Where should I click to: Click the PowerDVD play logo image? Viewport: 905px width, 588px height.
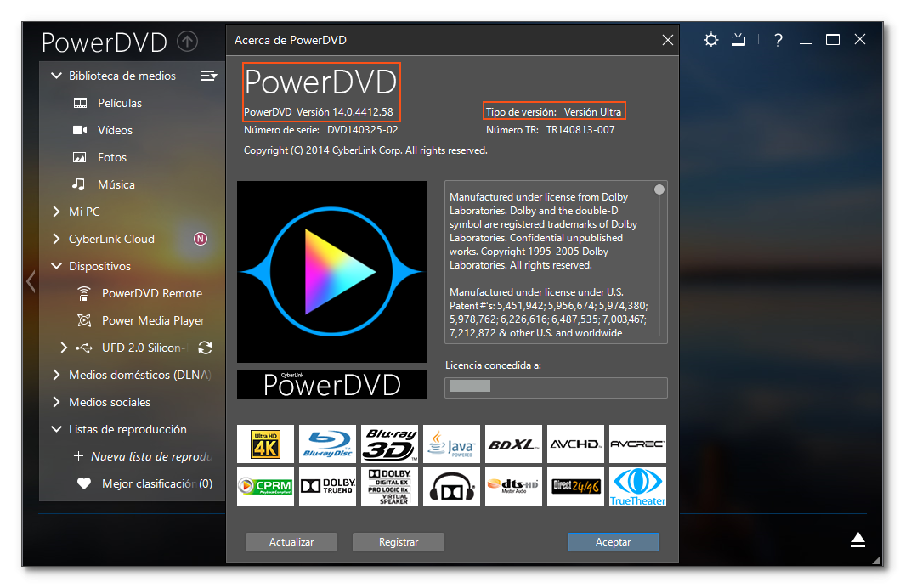click(x=332, y=272)
